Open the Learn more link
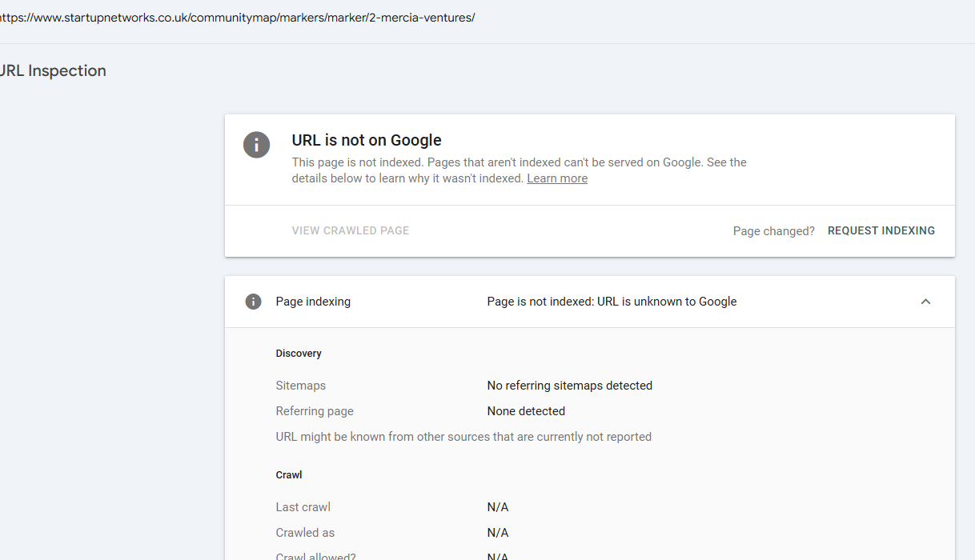The height and width of the screenshot is (560, 975). pyautogui.click(x=556, y=178)
